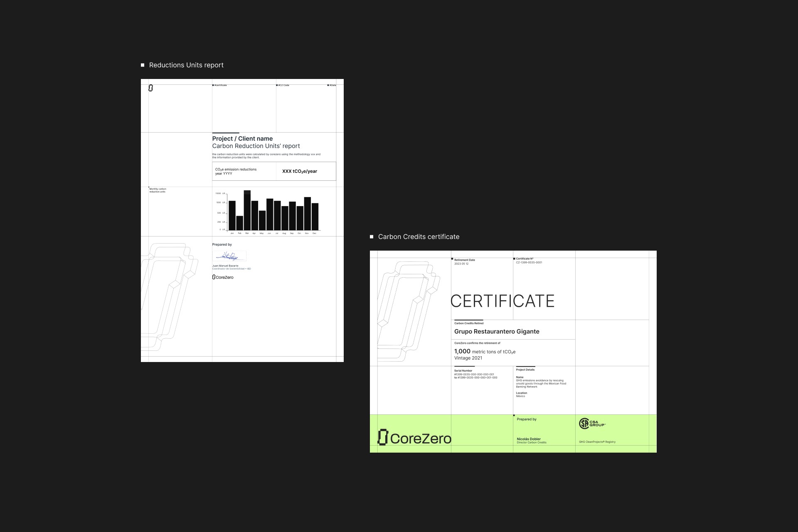Click the small CoreZero glyph in report header
The image size is (798, 532).
pos(150,88)
